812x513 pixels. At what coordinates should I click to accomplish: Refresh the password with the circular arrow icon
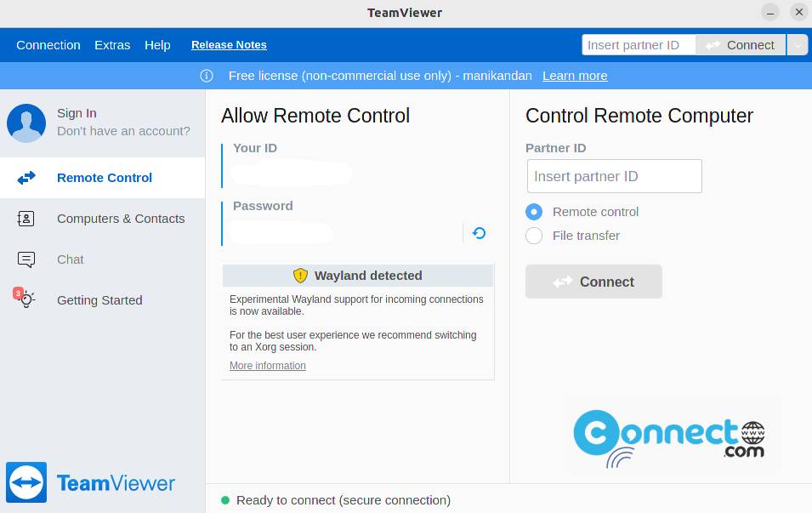[479, 233]
